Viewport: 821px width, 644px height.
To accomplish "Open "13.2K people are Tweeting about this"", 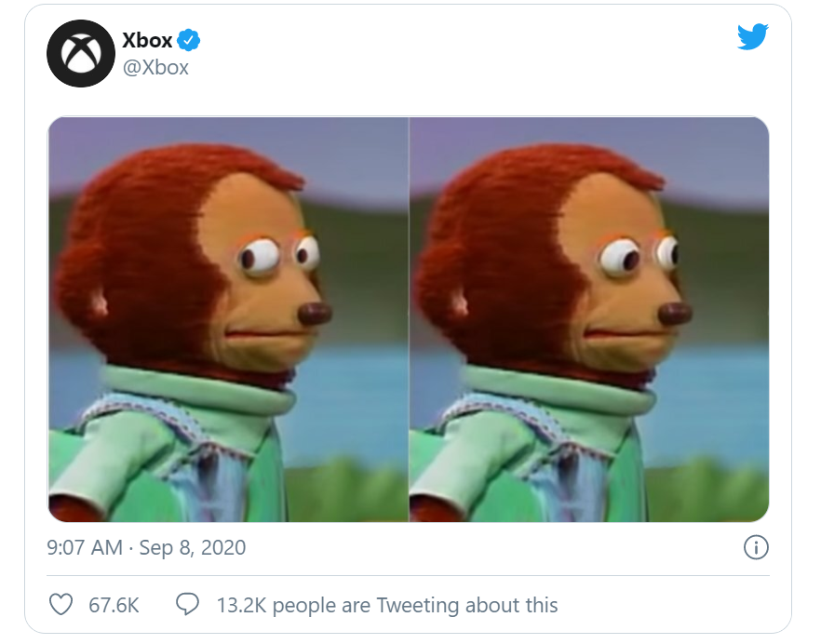I will coord(387,605).
